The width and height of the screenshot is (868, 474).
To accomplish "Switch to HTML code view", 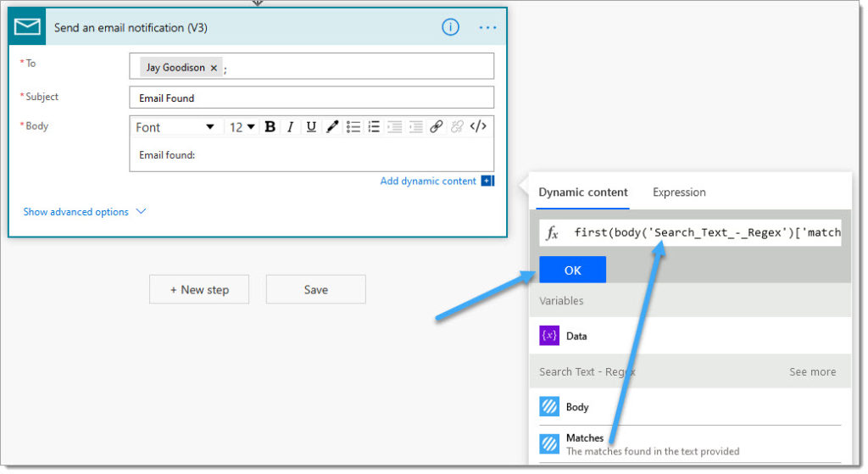I will coord(478,126).
